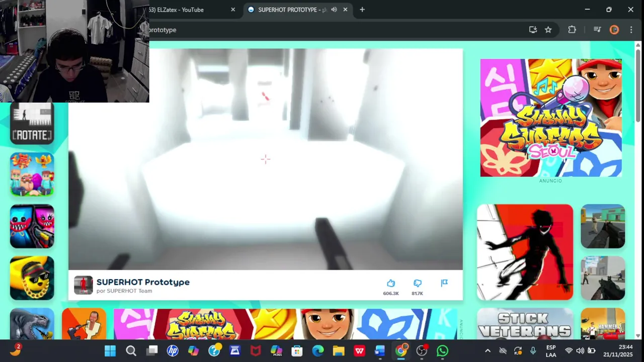Screen dimensions: 644x362
Task: Like the SUPERHOT Prototype game with thumbs up
Action: [391, 284]
